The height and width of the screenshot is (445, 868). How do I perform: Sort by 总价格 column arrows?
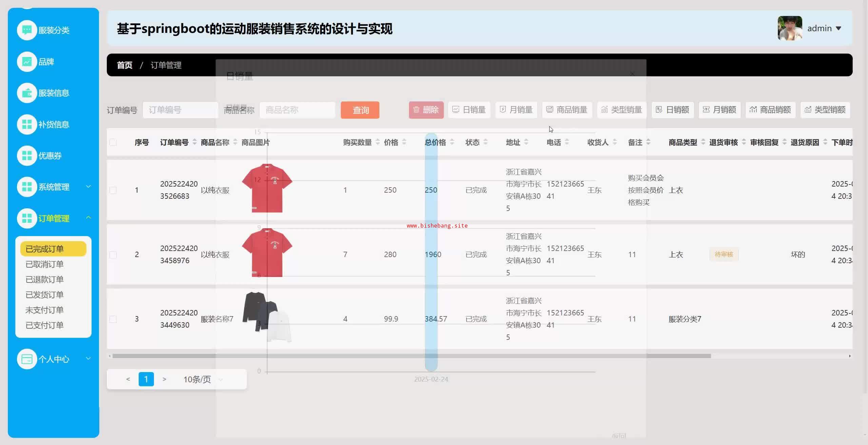452,142
